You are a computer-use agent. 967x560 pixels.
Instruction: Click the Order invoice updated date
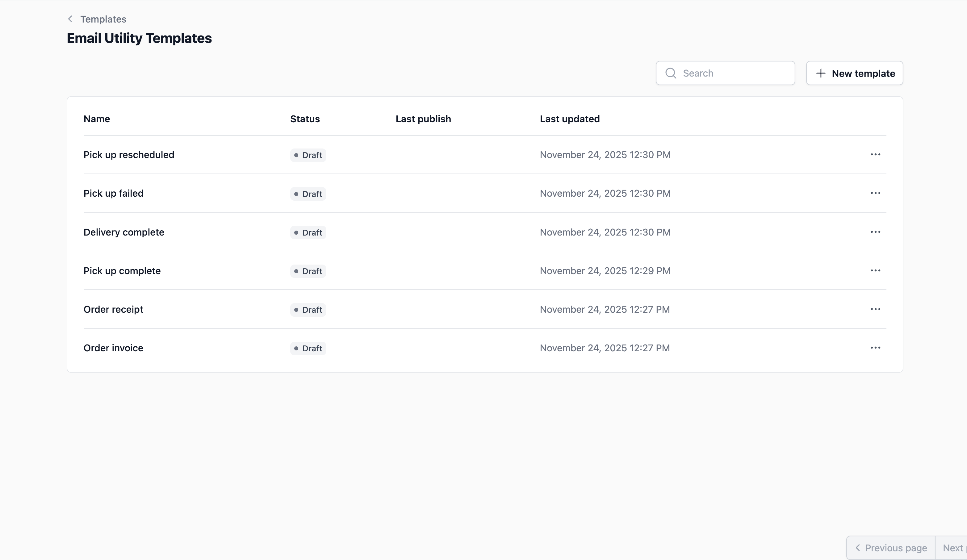605,348
